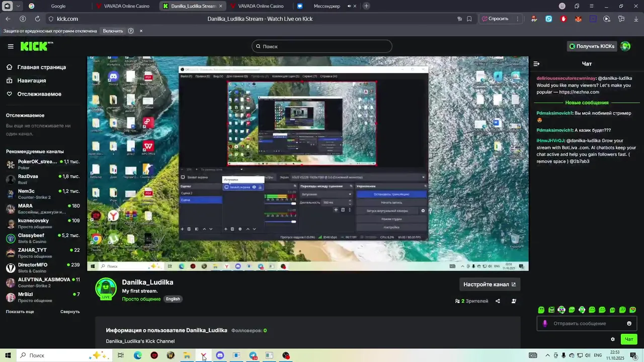Mute the Мессенджер tab audio
The image size is (644, 362).
(x=349, y=6)
